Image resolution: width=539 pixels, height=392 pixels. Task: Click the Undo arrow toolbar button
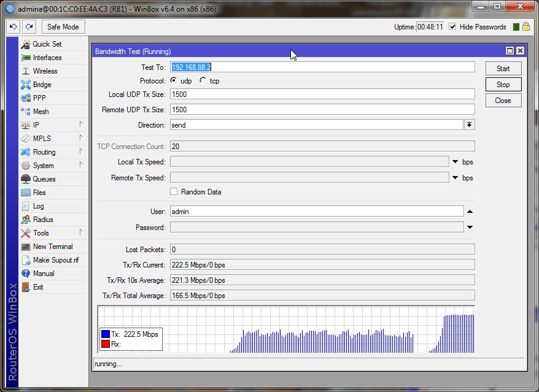point(13,27)
